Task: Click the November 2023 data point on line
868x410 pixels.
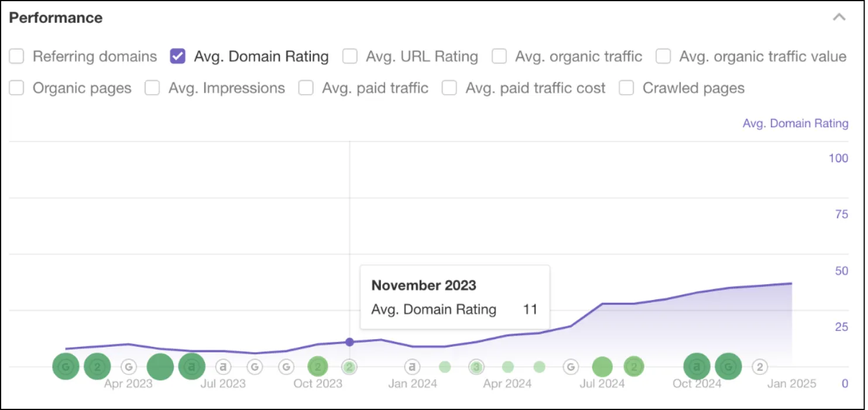Action: 349,342
